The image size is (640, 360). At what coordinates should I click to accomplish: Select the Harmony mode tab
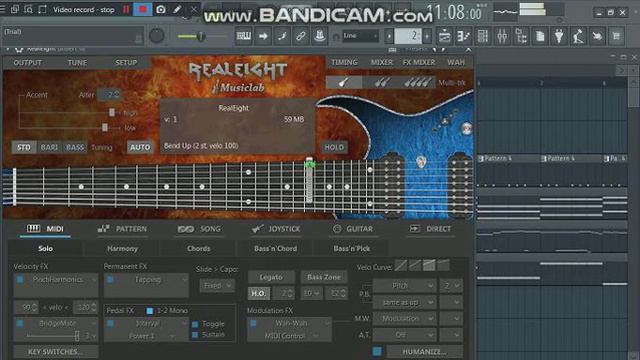point(122,248)
